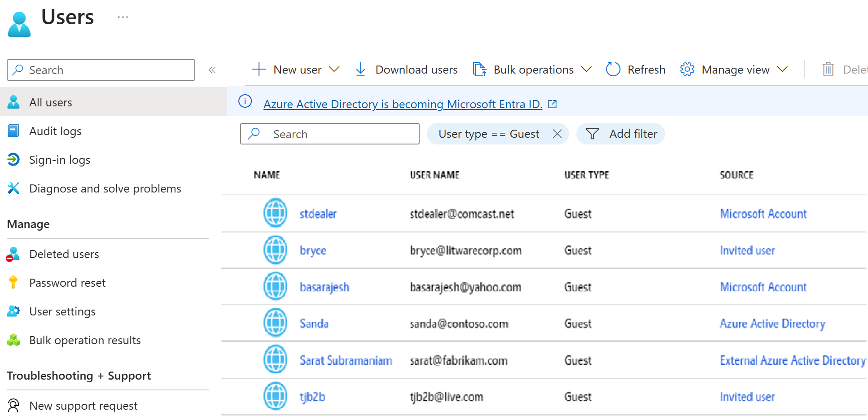Screen dimensions: 868x420
Task: Click the Password reset key icon
Action: point(13,282)
